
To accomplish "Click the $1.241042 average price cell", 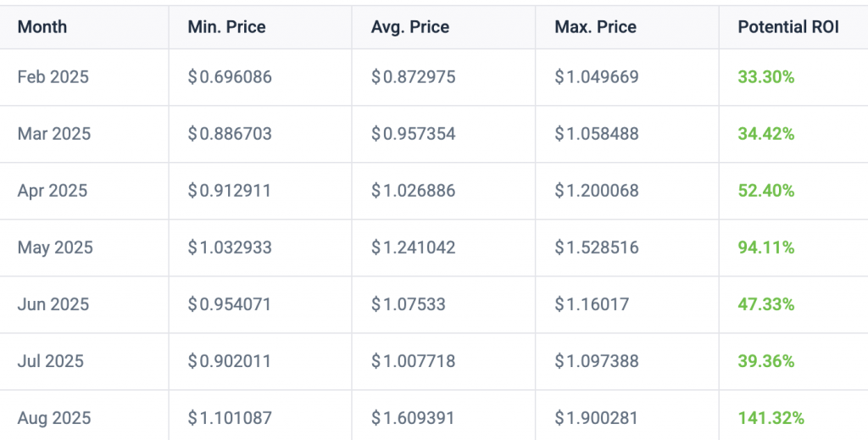I will (413, 248).
